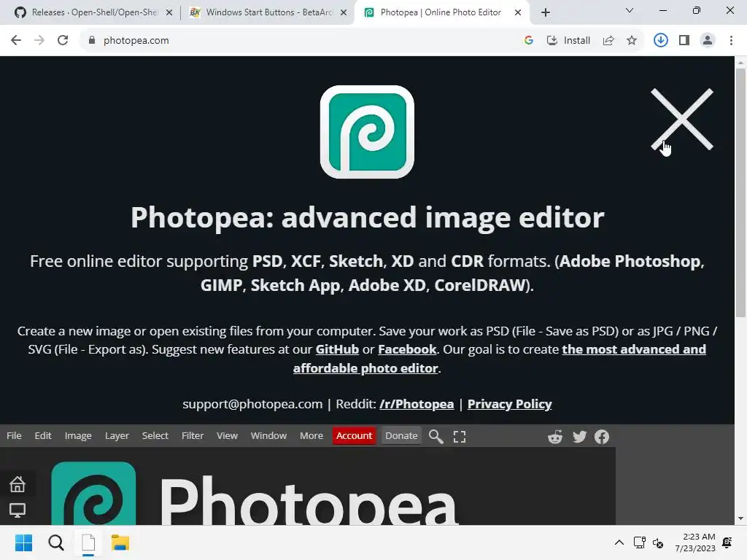Open Chrome profile avatar
The height and width of the screenshot is (560, 747).
tap(708, 41)
